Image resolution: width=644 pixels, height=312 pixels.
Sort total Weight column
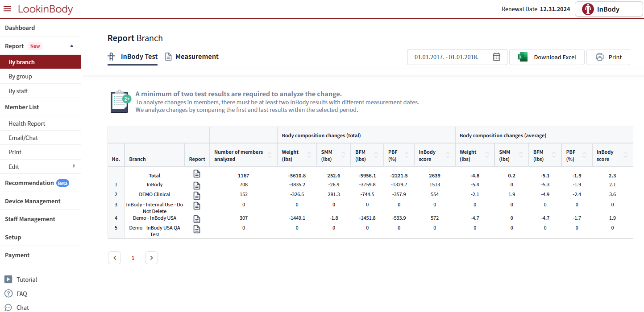[309, 155]
